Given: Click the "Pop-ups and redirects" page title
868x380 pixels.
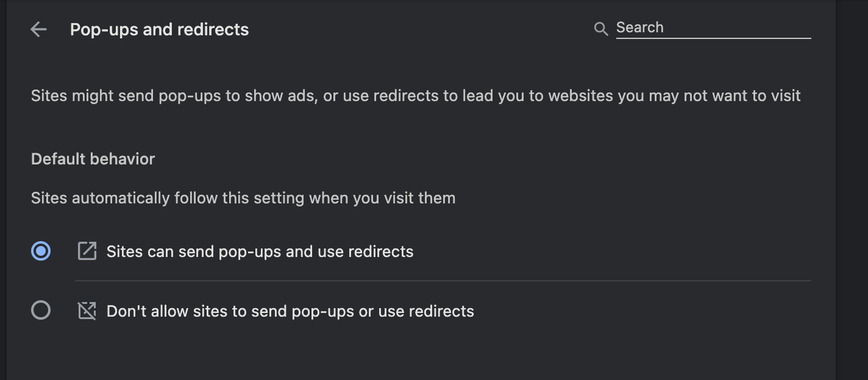Looking at the screenshot, I should coord(159,29).
